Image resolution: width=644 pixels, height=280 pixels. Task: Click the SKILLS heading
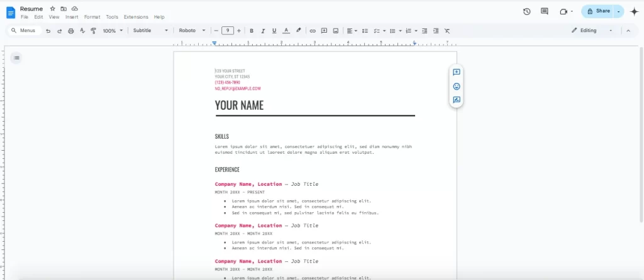[x=222, y=136]
